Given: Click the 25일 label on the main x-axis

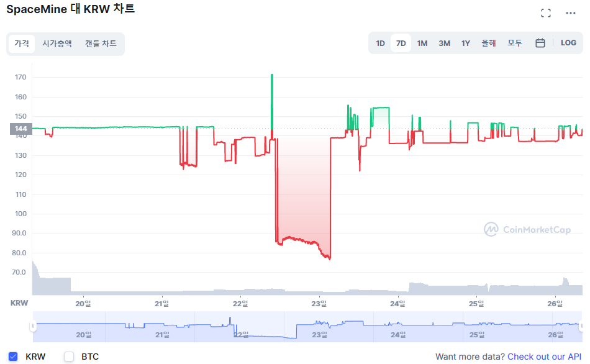Looking at the screenshot, I should 476,303.
